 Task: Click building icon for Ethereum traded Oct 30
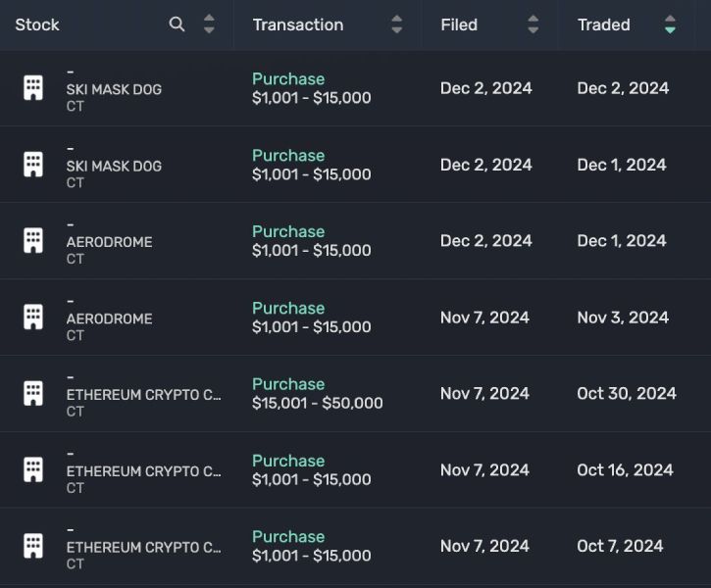tap(33, 394)
